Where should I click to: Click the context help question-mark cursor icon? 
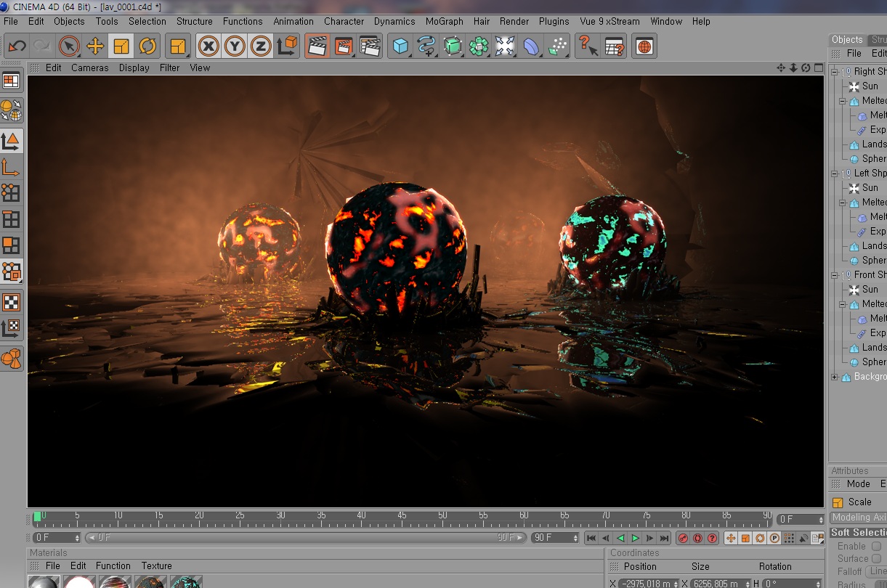tap(588, 46)
